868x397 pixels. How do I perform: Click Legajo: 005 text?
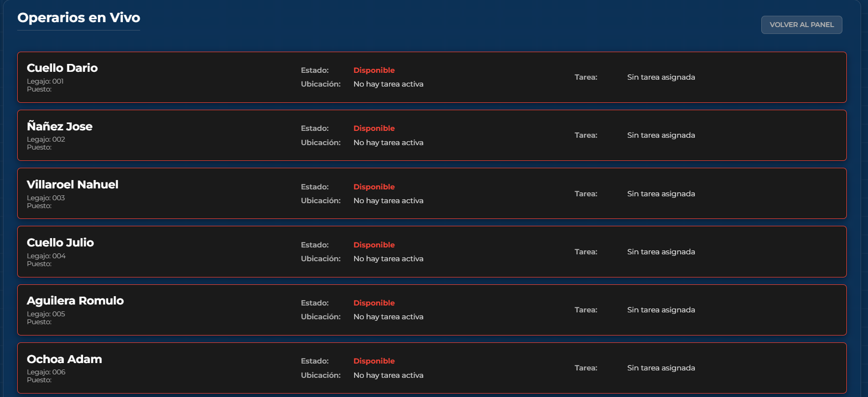pos(46,314)
